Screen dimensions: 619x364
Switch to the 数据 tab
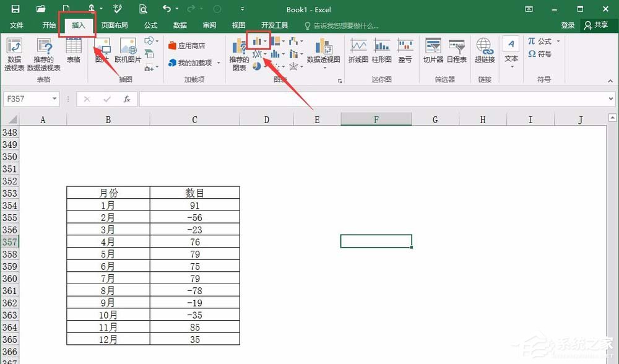(x=180, y=25)
